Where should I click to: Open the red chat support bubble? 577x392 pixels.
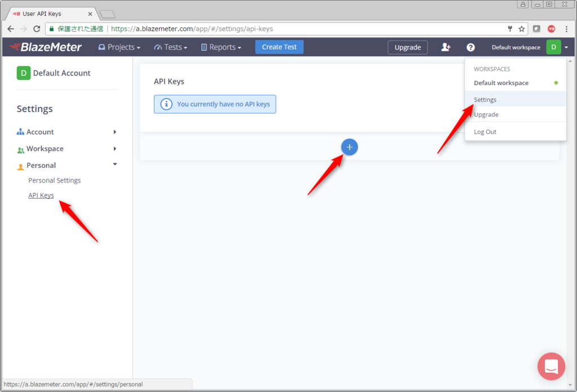pyautogui.click(x=551, y=366)
